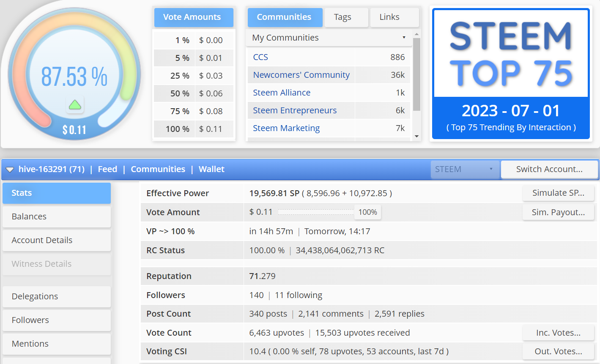The width and height of the screenshot is (600, 364).
Task: Open the Account Details section
Action: [56, 240]
